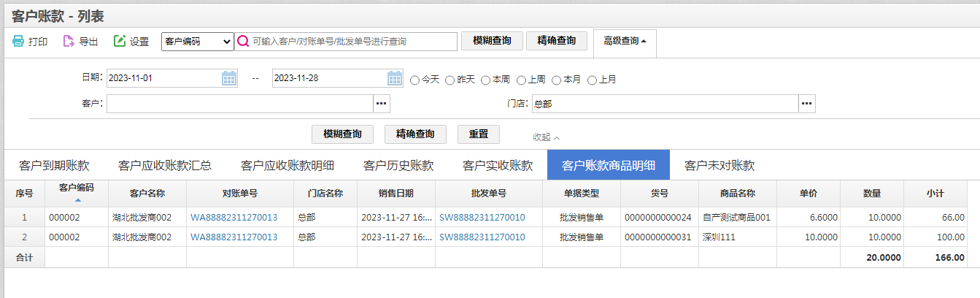Click 模糊查询 button in advanced query panel

tap(342, 134)
